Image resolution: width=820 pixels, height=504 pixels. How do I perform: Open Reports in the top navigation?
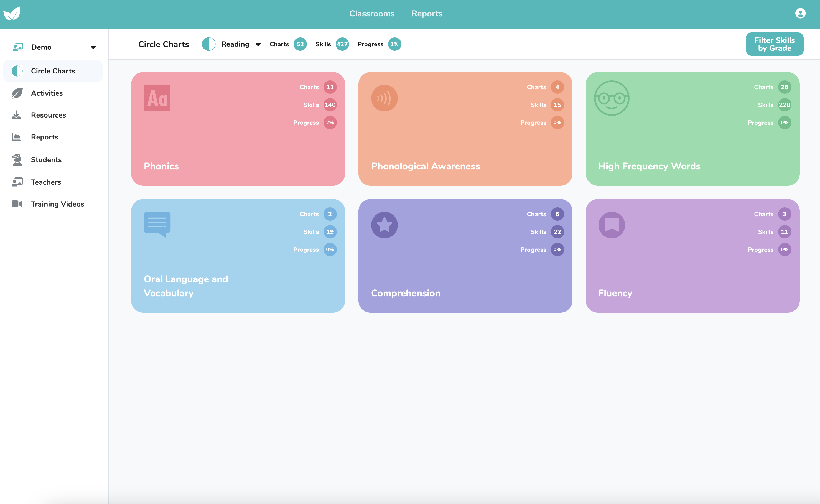(x=427, y=13)
